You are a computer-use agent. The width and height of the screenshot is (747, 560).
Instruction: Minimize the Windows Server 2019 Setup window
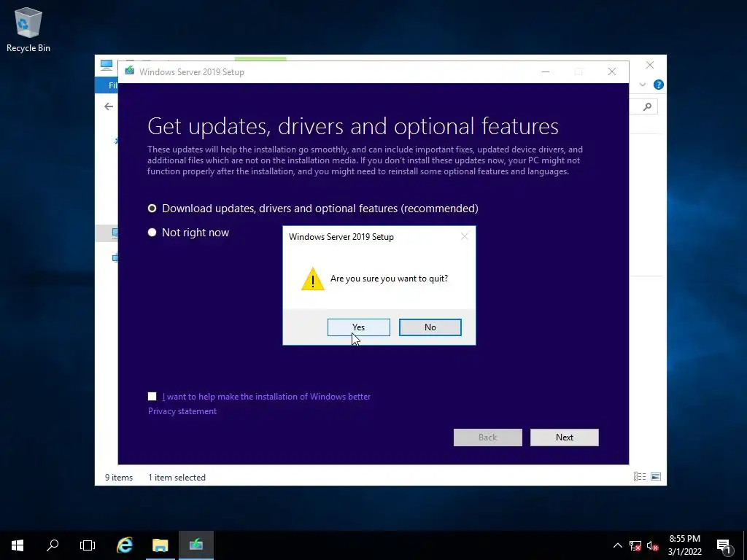tap(546, 72)
